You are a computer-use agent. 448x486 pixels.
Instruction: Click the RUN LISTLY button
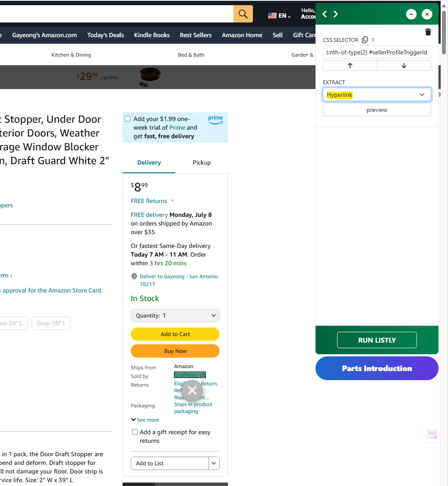pyautogui.click(x=377, y=340)
